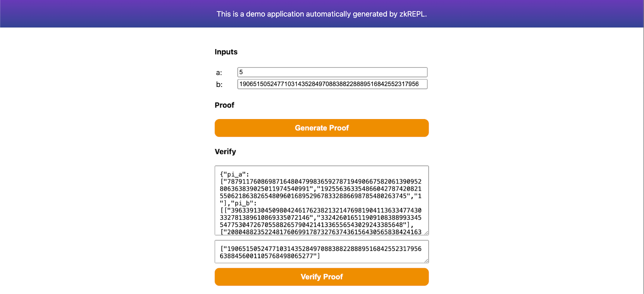Click the orange Generate Proof bar's label text
Image resolution: width=644 pixels, height=294 pixels.
[321, 128]
